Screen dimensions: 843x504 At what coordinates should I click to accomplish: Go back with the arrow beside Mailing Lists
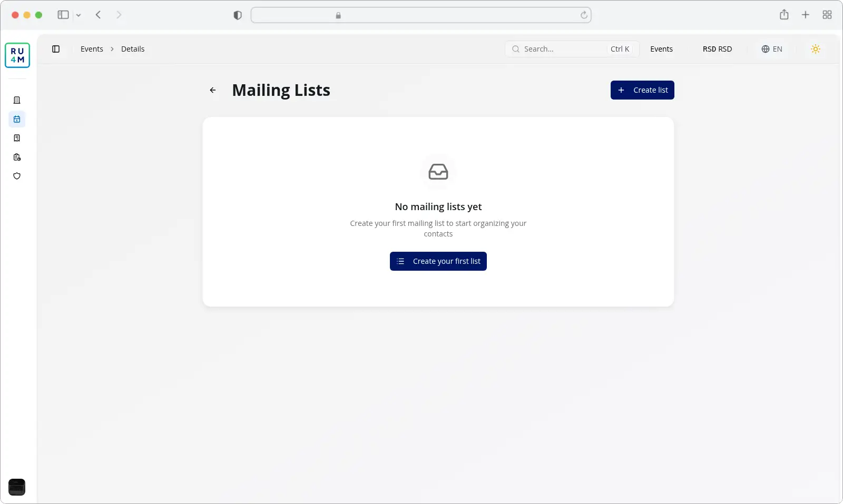[x=213, y=90]
